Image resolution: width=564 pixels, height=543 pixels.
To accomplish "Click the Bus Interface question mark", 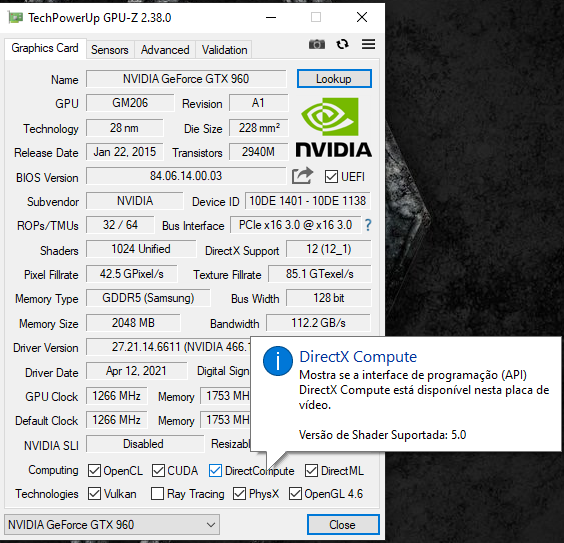I will (x=368, y=225).
